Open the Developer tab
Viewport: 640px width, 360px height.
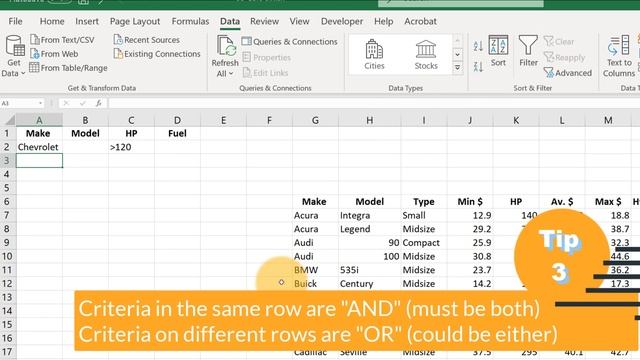[342, 21]
